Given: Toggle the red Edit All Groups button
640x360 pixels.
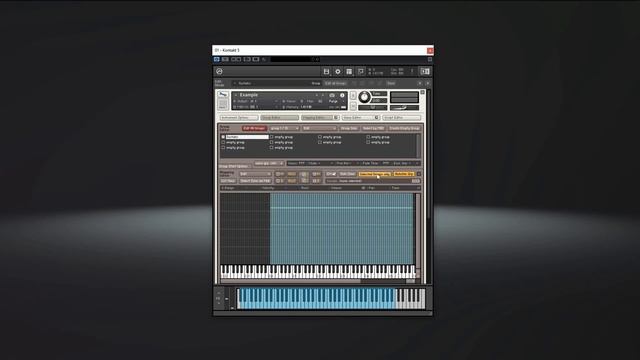Looking at the screenshot, I should coord(255,128).
